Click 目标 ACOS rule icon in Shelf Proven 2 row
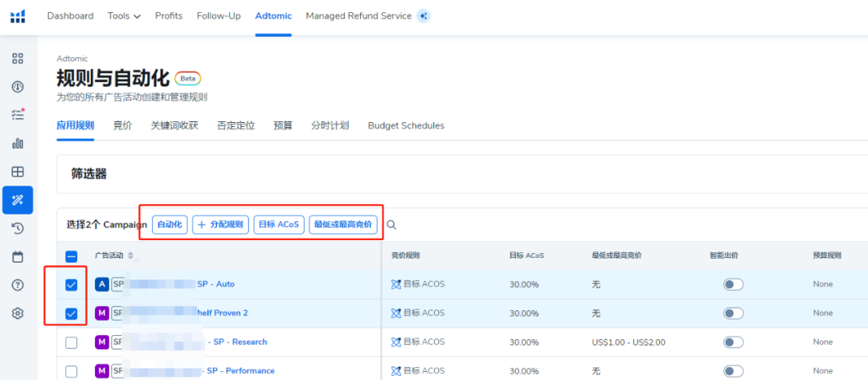868x380 pixels. click(395, 313)
